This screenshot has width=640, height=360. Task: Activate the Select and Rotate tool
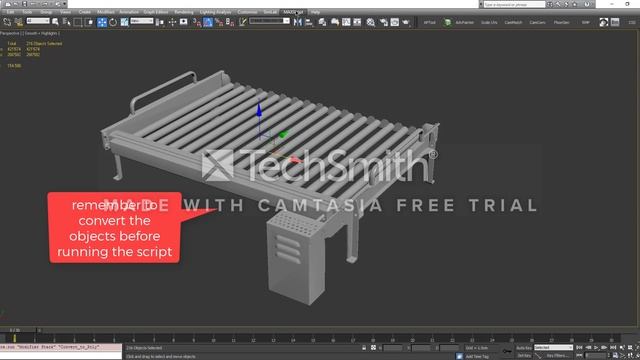(113, 22)
